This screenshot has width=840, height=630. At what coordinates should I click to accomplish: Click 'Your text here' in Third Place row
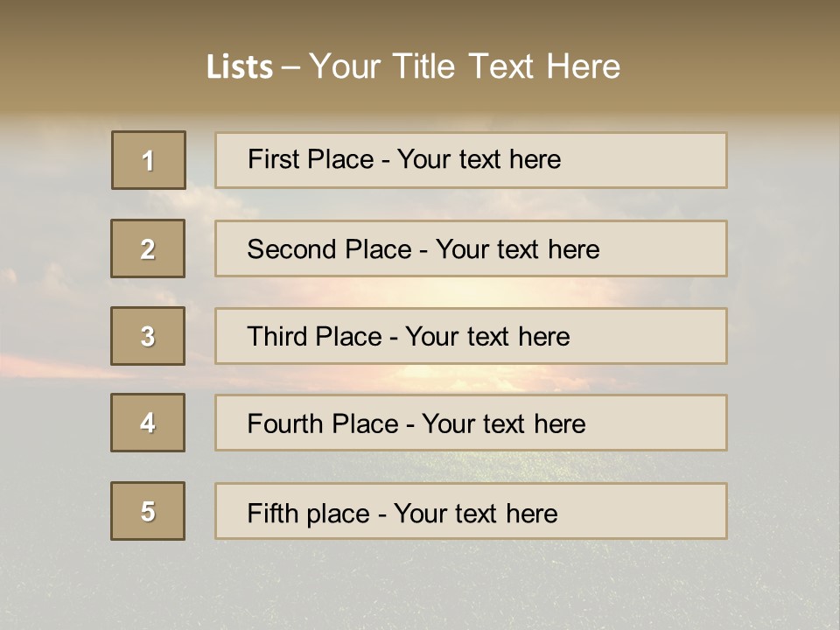(487, 337)
